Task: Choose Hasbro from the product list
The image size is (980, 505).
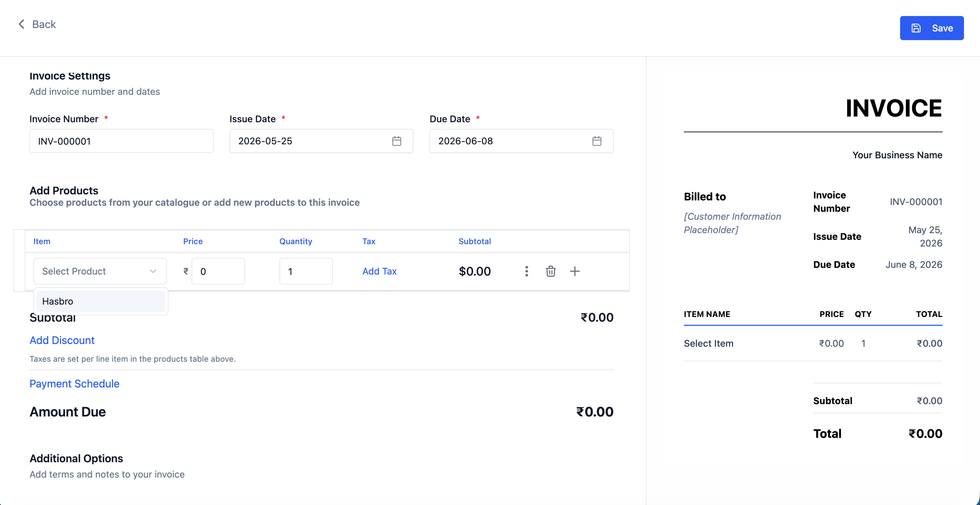Action: click(101, 301)
